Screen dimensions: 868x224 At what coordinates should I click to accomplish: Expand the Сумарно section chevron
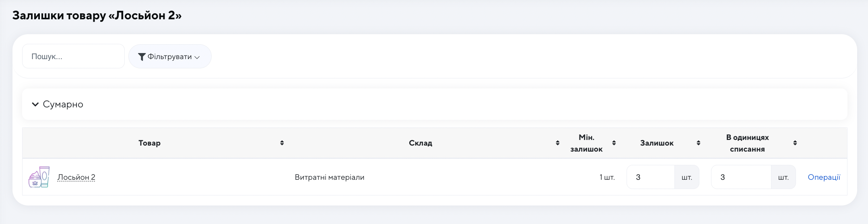[x=35, y=104]
